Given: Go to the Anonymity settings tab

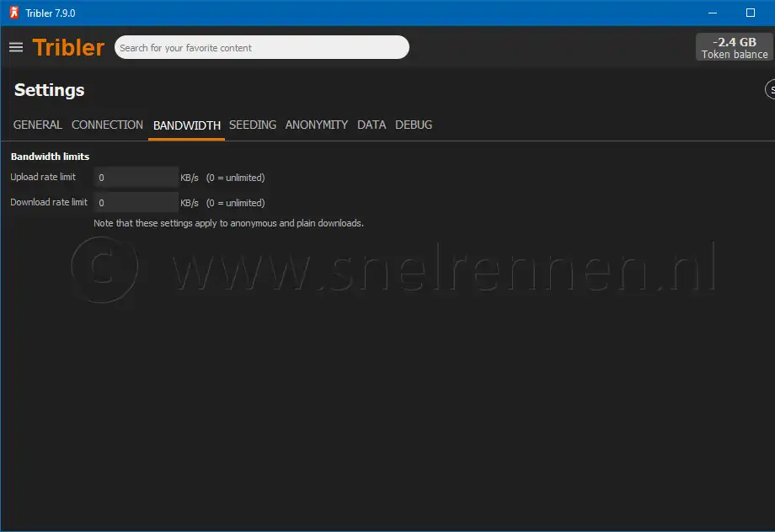Looking at the screenshot, I should 317,125.
